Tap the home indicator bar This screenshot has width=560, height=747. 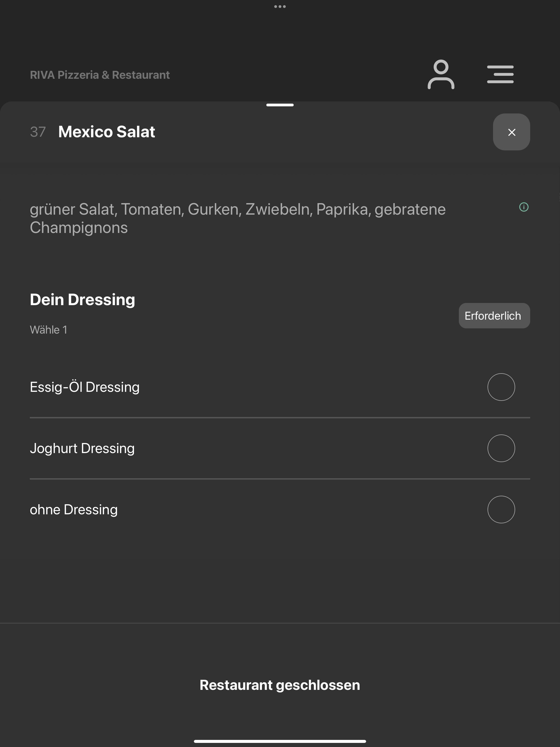click(x=280, y=741)
